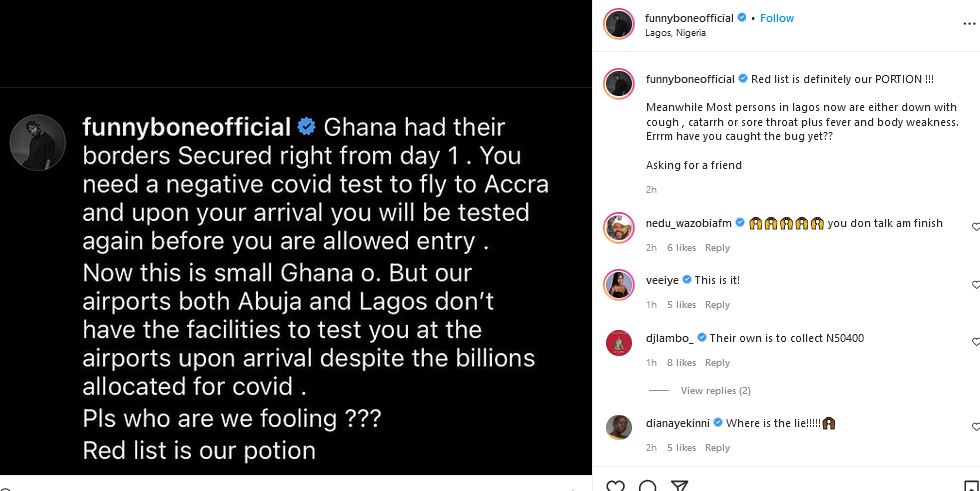The image size is (980, 491).
Task: Reply to veeiye's comment
Action: (717, 305)
